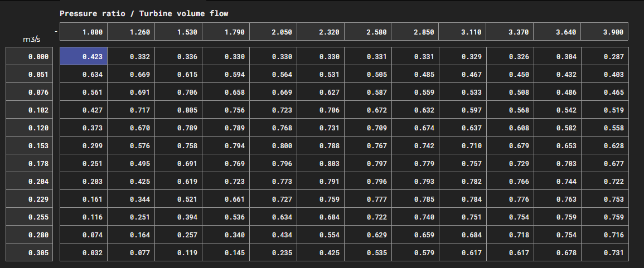Select the highlighted 0.423 cell
The image size is (644, 268).
pos(84,56)
